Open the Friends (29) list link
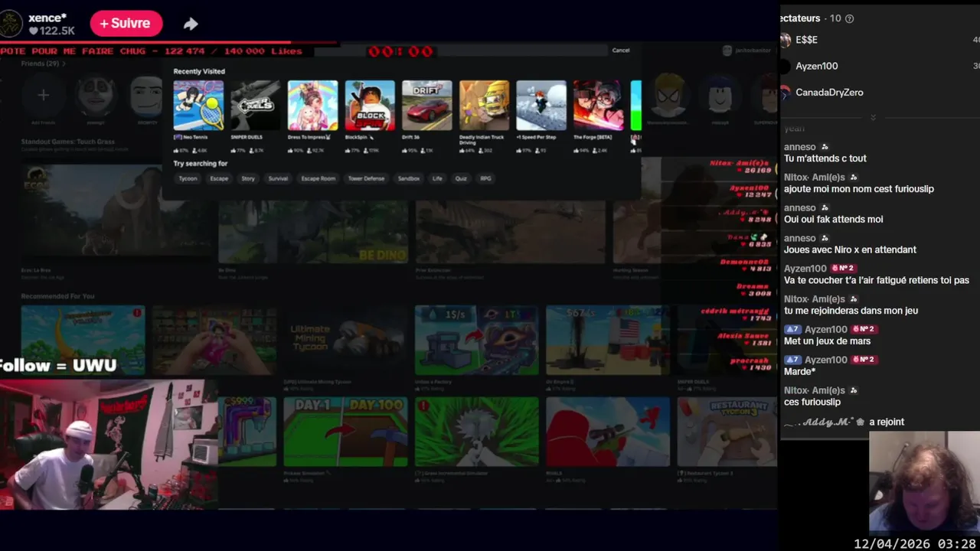Image resolution: width=980 pixels, height=551 pixels. point(43,64)
